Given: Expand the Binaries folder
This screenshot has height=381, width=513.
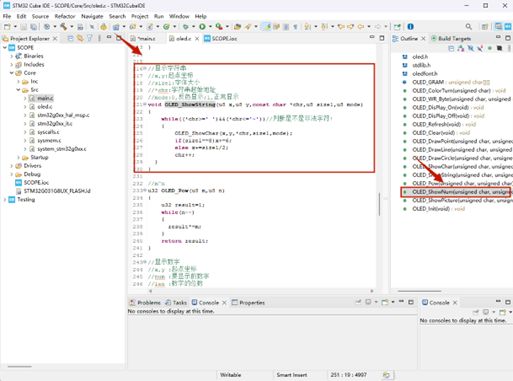Looking at the screenshot, I should 12,56.
